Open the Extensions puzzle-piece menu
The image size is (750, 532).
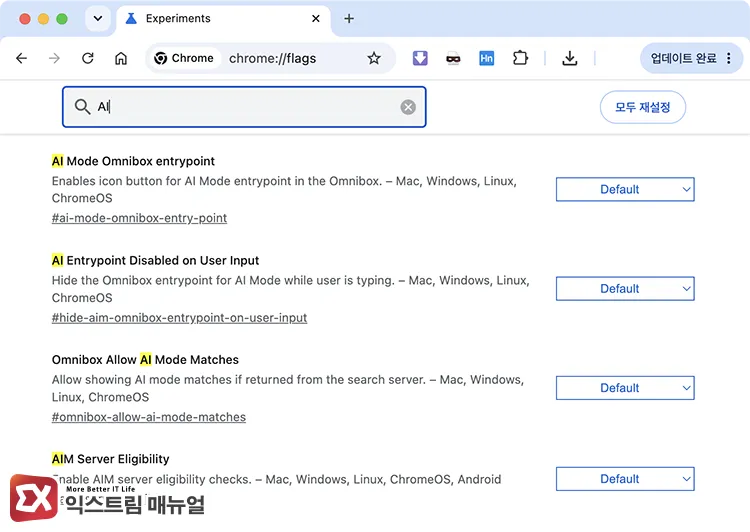[x=520, y=58]
